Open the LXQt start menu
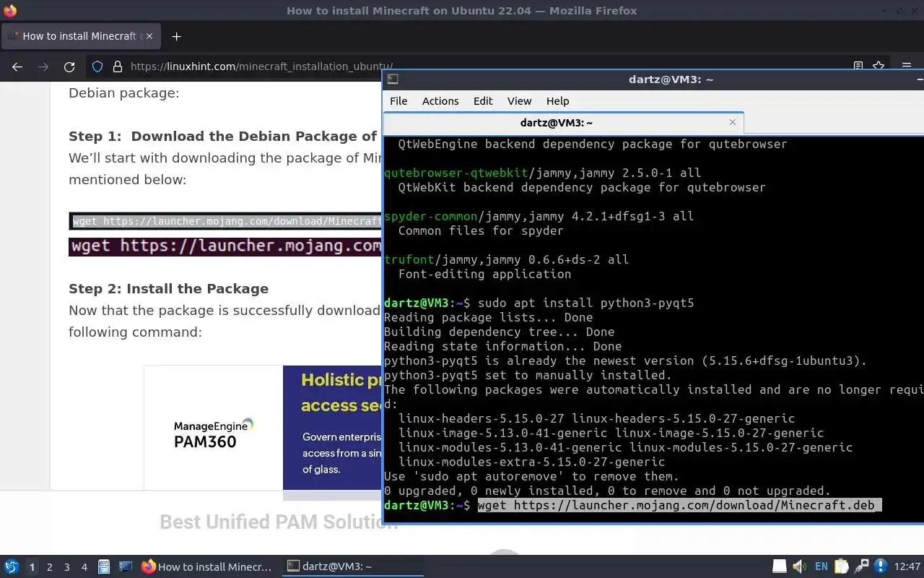924x578 pixels. [12, 566]
